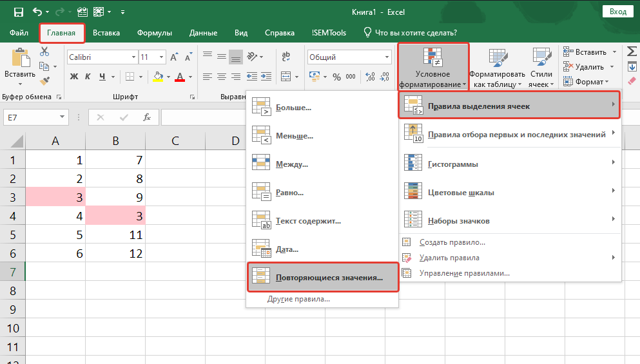Enable wrap text with ab icon

286,56
